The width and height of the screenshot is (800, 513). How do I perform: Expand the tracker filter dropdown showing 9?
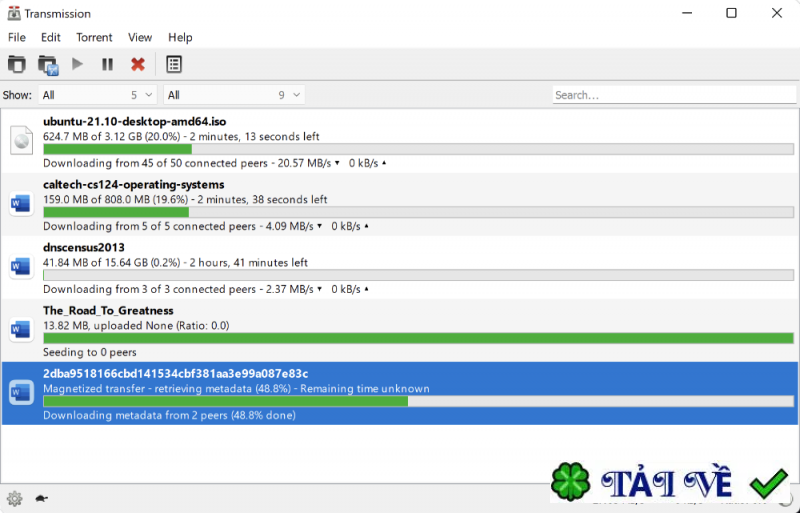coord(234,95)
